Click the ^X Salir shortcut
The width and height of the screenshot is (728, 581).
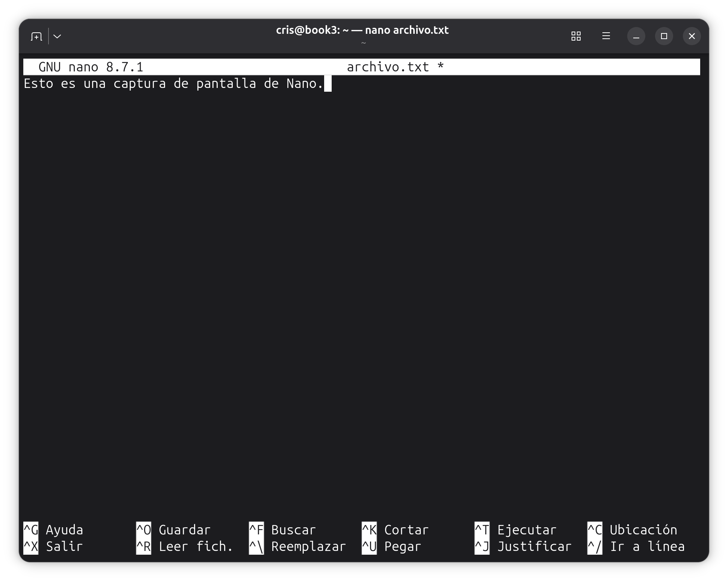point(53,546)
